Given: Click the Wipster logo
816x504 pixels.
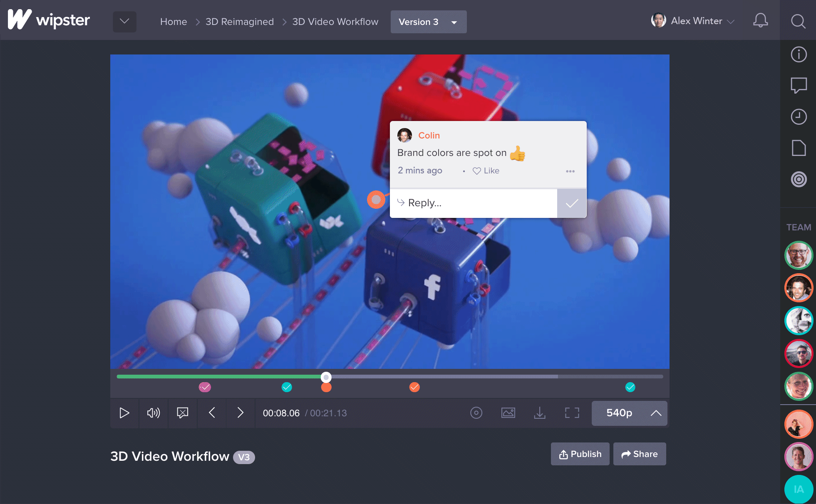Looking at the screenshot, I should coord(49,20).
